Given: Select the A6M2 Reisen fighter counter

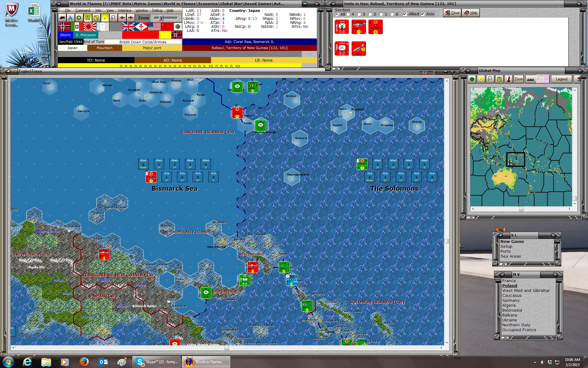Looking at the screenshot, I should coord(359,27).
